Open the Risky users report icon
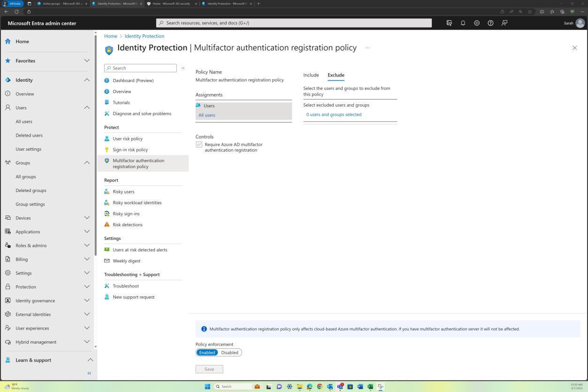The image size is (588, 392). click(x=107, y=191)
